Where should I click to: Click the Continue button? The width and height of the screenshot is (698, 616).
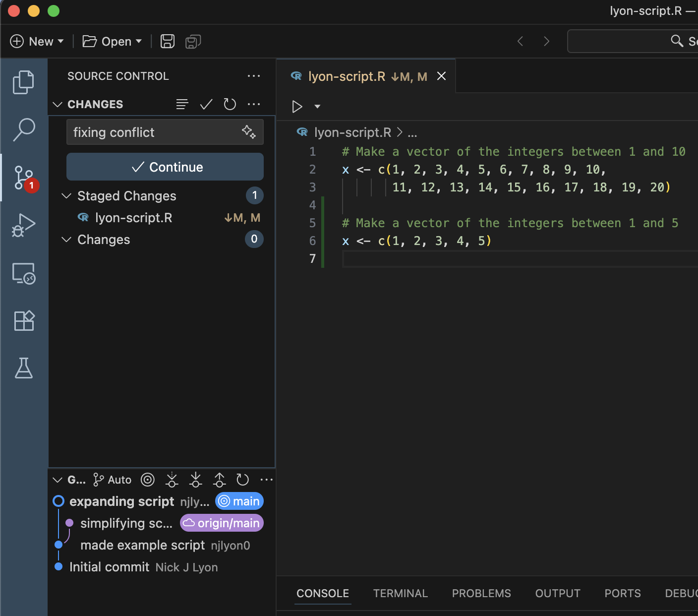click(165, 167)
